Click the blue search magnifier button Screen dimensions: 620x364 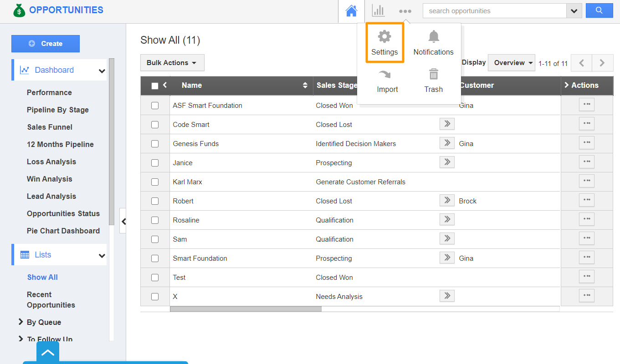[x=599, y=10]
